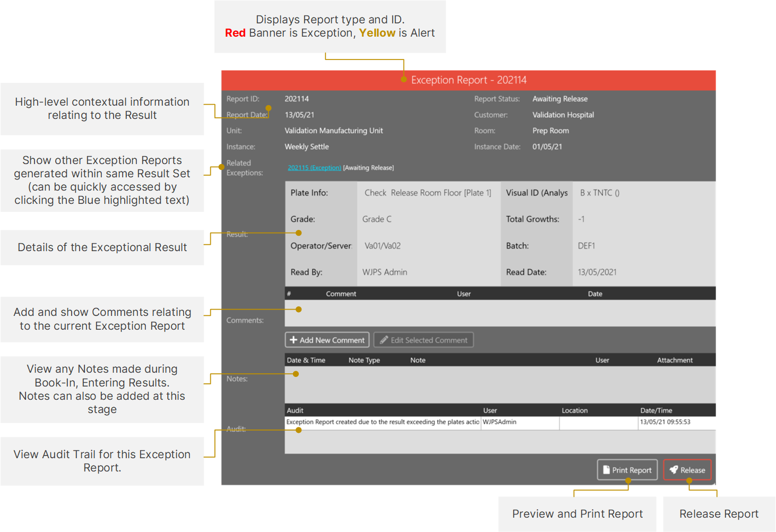Click the Date & Time column header in Notes
This screenshot has width=776, height=532.
[306, 359]
